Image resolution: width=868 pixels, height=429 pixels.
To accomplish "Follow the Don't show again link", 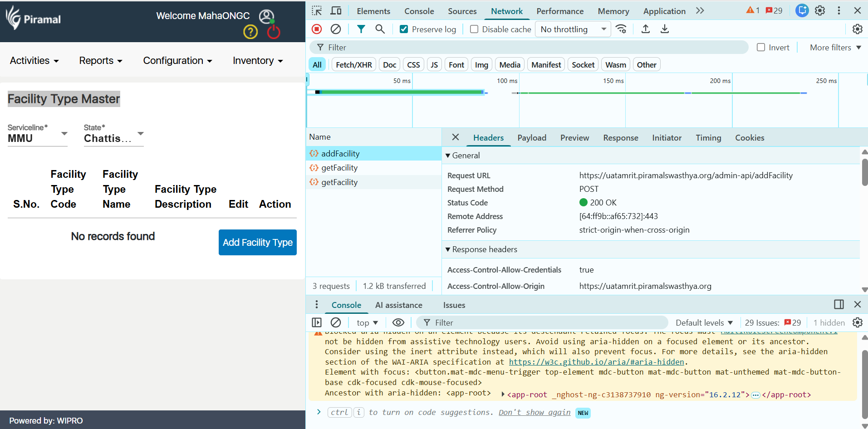I will click(x=534, y=412).
